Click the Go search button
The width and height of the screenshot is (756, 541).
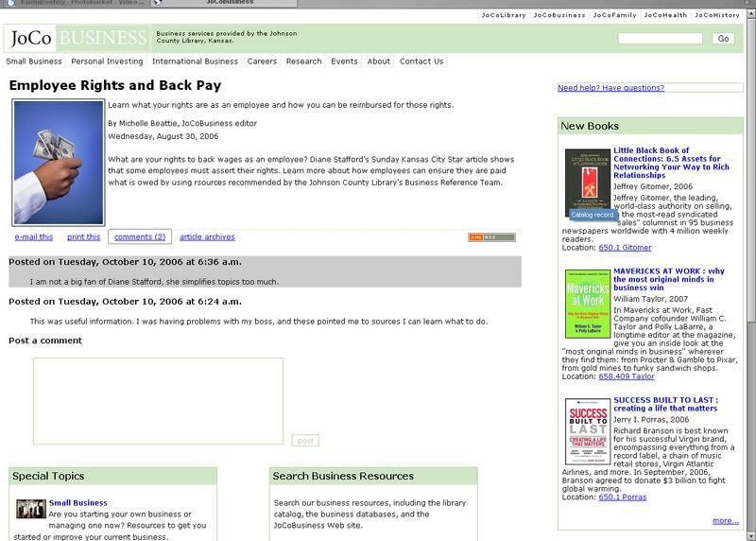(x=723, y=39)
